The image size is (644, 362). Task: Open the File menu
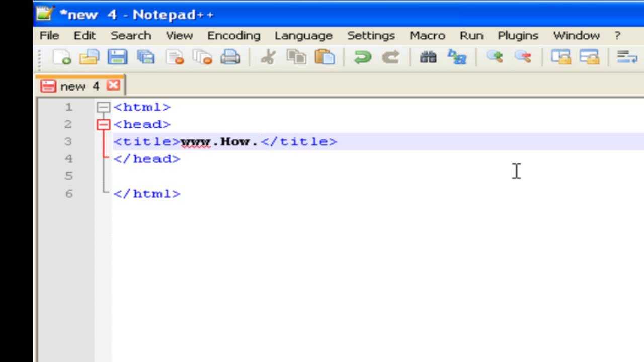[49, 36]
